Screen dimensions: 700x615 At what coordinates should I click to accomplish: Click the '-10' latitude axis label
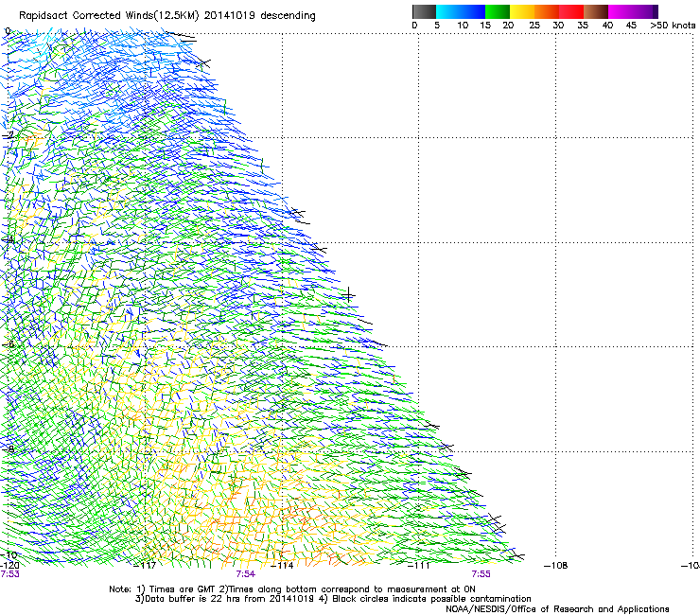coord(9,554)
